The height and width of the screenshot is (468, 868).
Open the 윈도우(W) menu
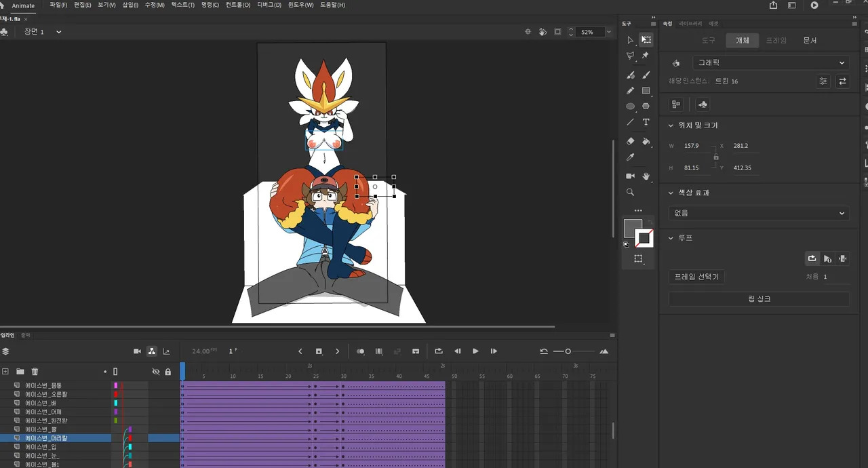click(301, 5)
